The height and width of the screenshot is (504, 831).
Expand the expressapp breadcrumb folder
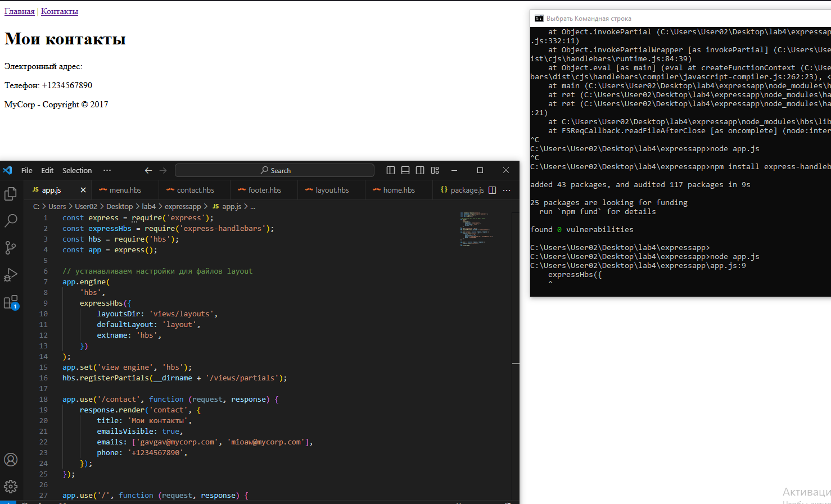(x=182, y=207)
